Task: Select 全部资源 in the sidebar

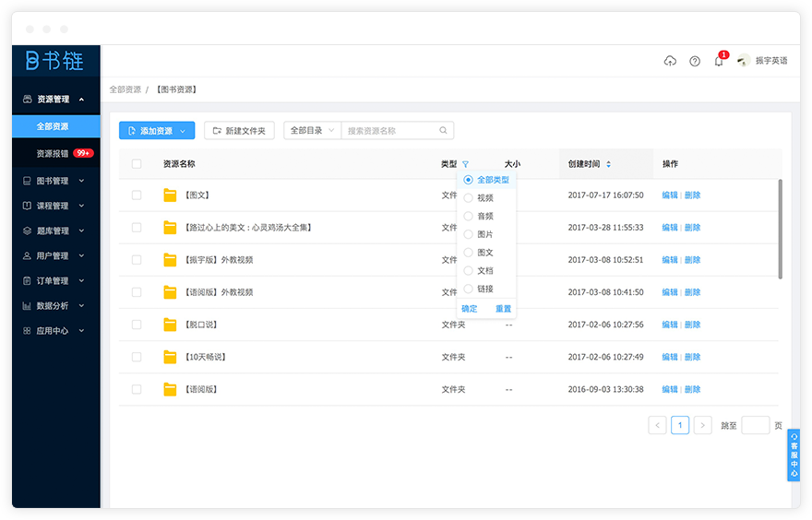Action: point(53,126)
